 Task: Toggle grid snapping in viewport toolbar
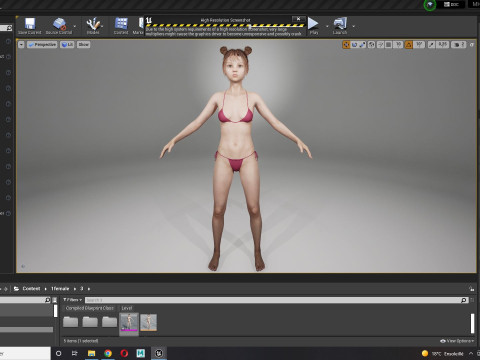(x=389, y=45)
